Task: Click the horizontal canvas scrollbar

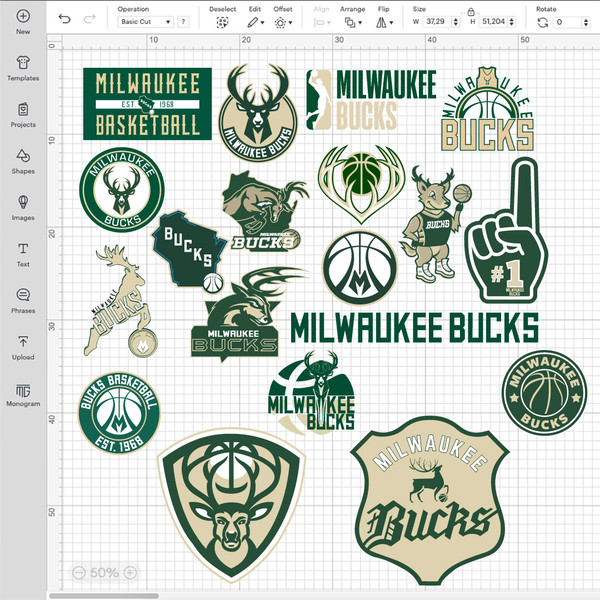Action: (104, 596)
